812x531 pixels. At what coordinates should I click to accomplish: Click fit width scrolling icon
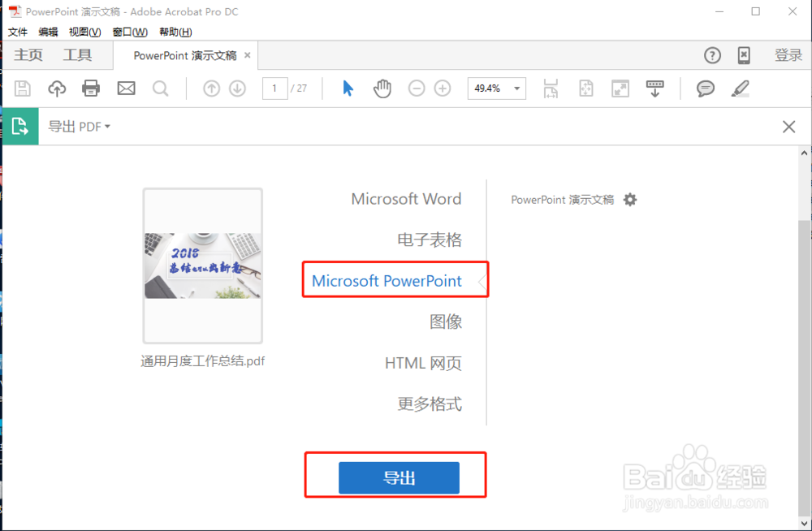tap(551, 88)
